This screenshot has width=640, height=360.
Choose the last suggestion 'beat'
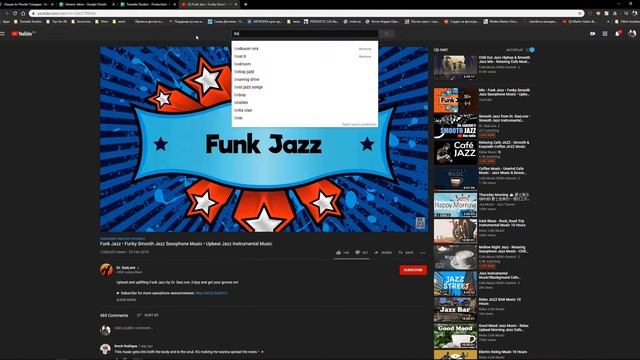tap(304, 118)
